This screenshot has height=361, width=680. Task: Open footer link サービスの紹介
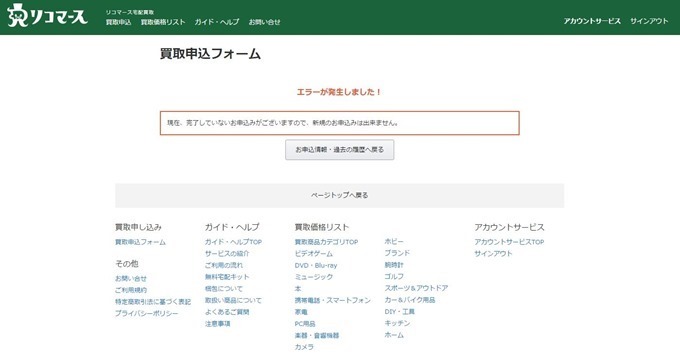click(227, 253)
